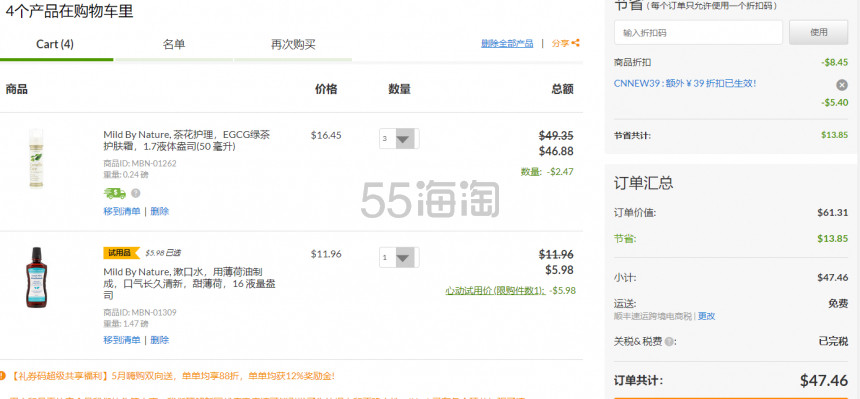
Task: Click the 商品折扣 -$8.45 amount
Action: [x=834, y=62]
